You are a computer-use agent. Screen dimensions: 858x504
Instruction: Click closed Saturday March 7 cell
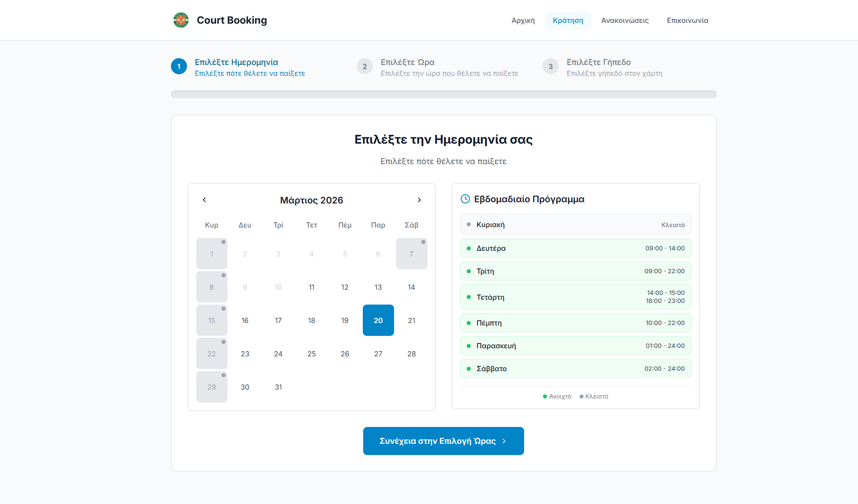click(411, 254)
